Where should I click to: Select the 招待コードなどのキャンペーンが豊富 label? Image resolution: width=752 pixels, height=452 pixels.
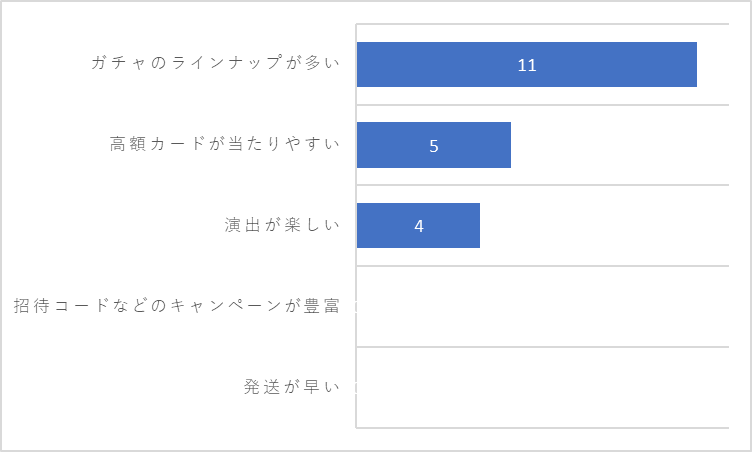(177, 306)
